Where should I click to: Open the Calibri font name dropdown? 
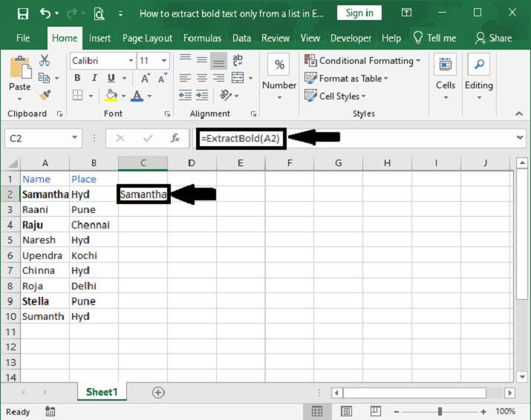131,61
